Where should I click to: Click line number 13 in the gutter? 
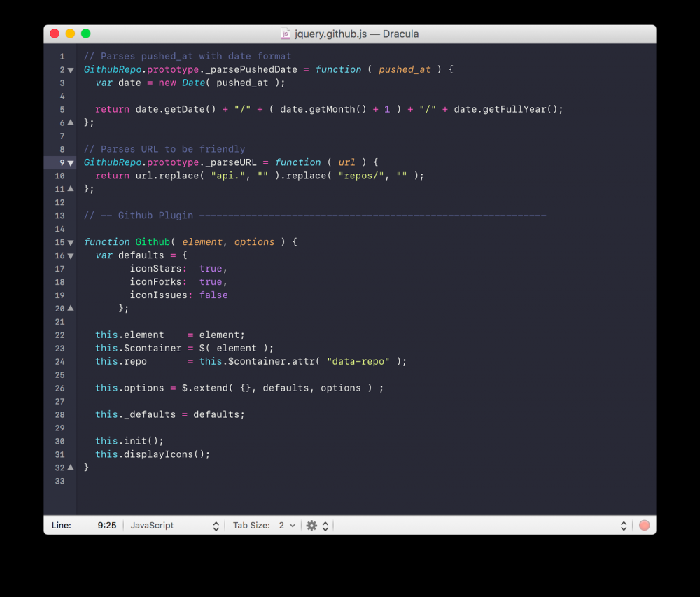[59, 216]
